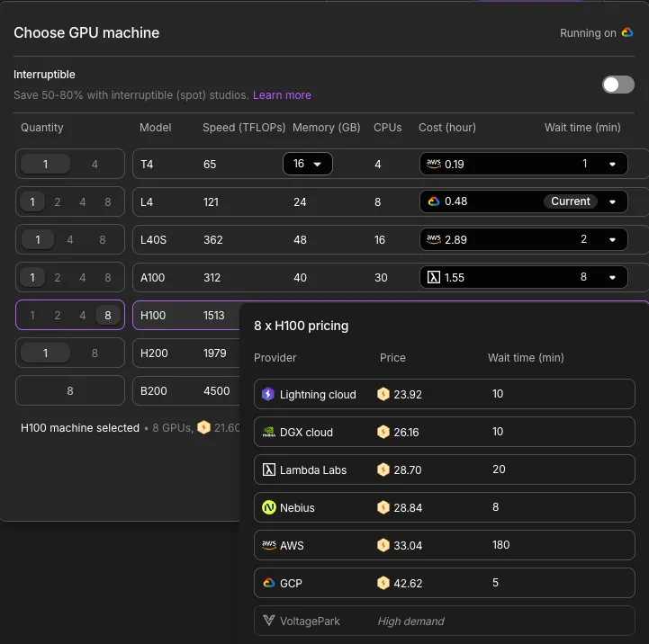649x644 pixels.
Task: Choose DGX cloud provider at 26.16
Action: [x=444, y=432]
